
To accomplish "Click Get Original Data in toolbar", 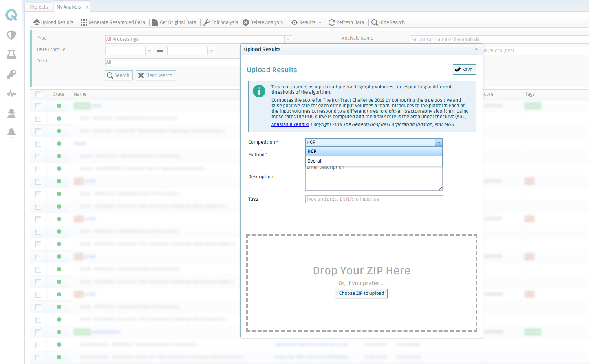I will point(174,22).
